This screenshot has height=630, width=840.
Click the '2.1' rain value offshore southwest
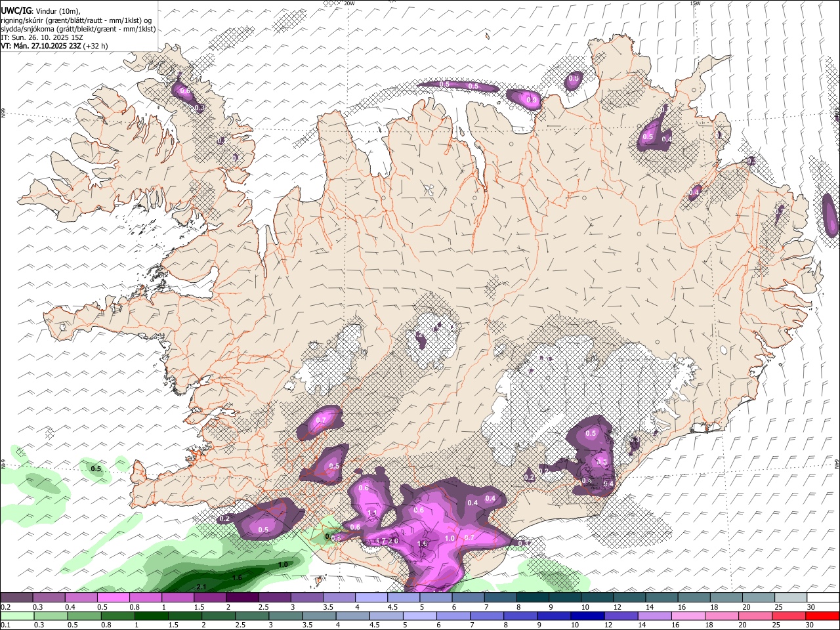202,587
